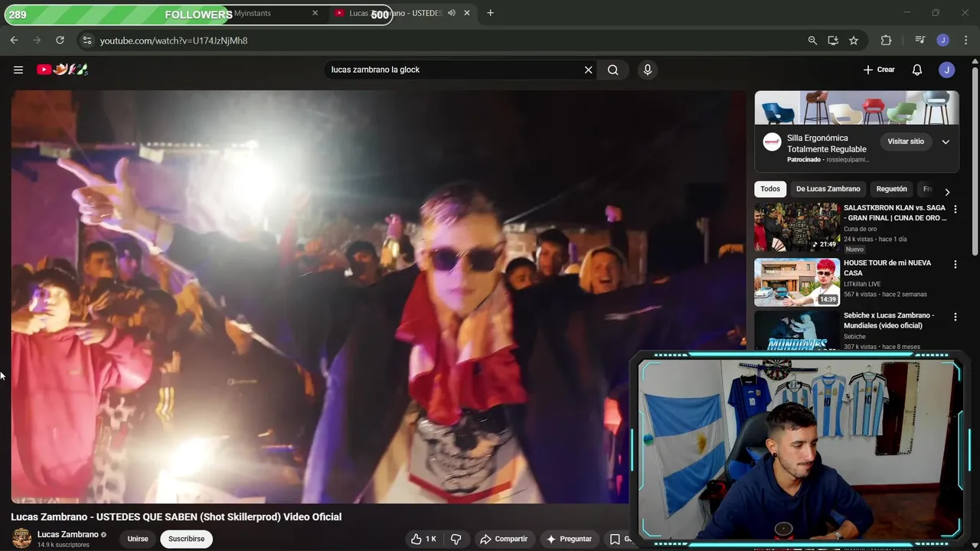The image size is (980, 551).
Task: Clear the search box with the X
Action: (588, 70)
